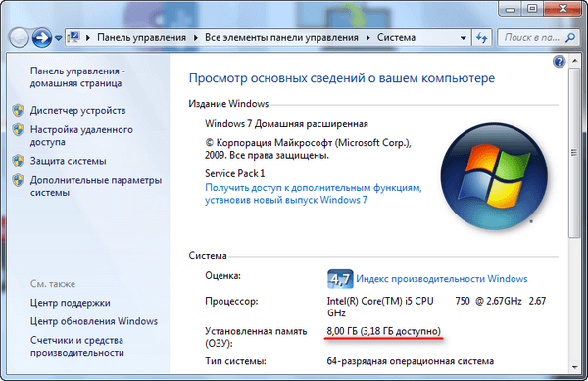Click link to get additional Windows 7 features

click(314, 194)
